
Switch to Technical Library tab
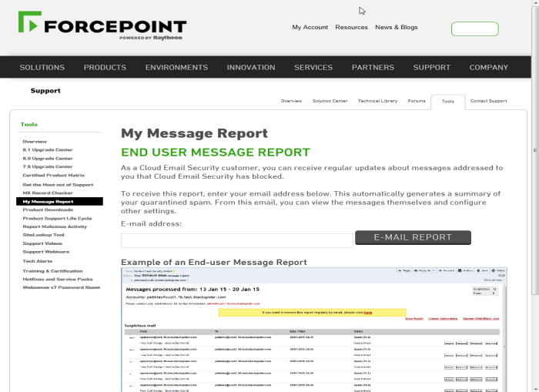377,101
